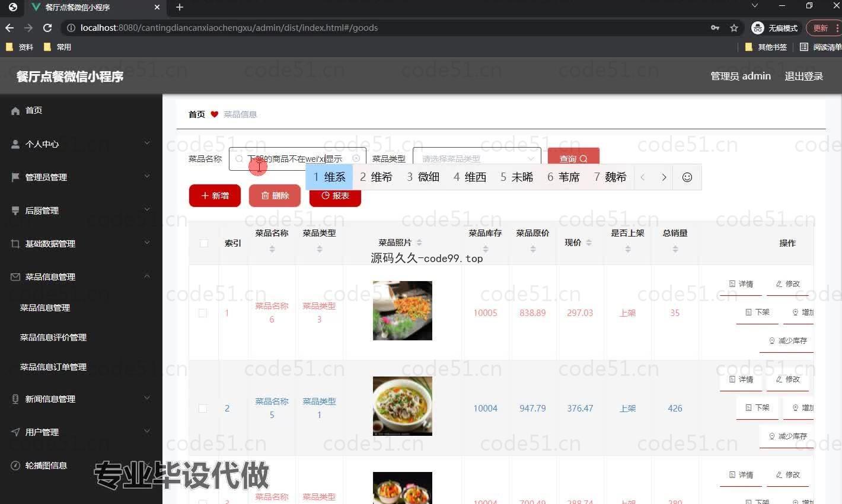Sort by 菜品名称 column arrows
842x504 pixels.
click(272, 249)
